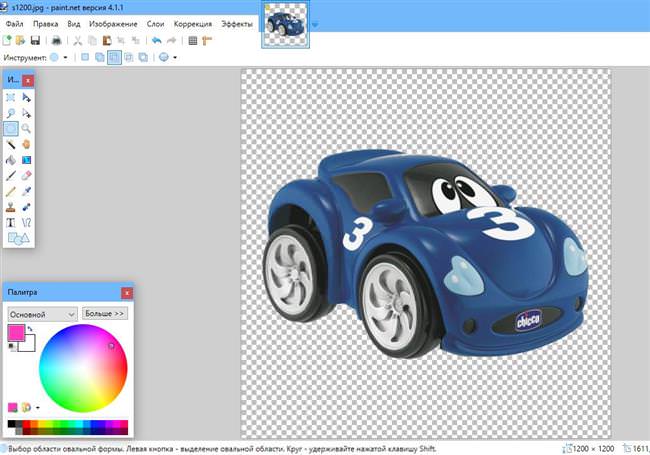Click the Copy icon

pyautogui.click(x=92, y=41)
